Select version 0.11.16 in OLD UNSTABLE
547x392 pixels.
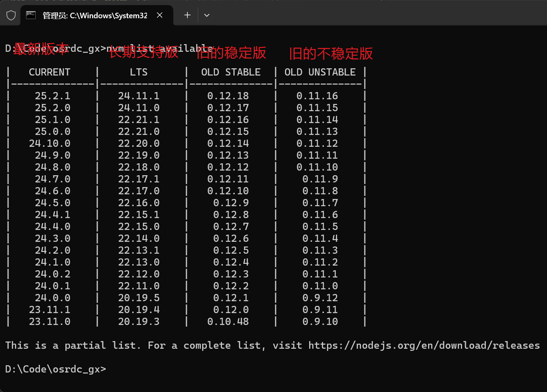click(317, 95)
